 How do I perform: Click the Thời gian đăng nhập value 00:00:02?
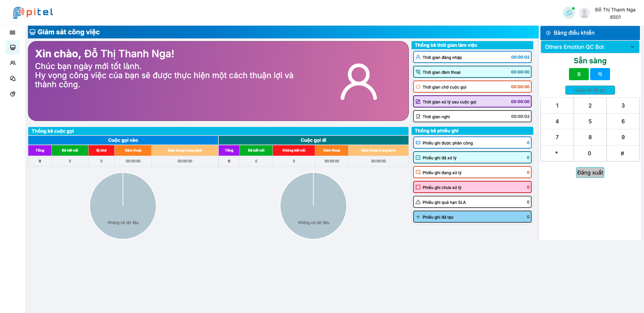point(520,57)
